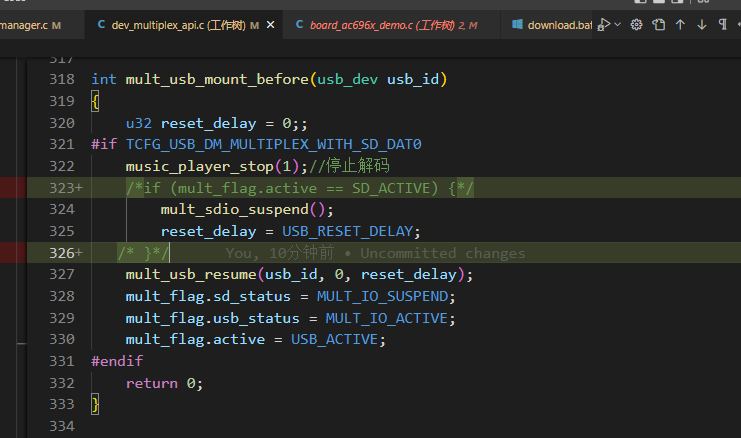Click the 'return 0;' statement
This screenshot has width=741, height=438.
coord(164,383)
